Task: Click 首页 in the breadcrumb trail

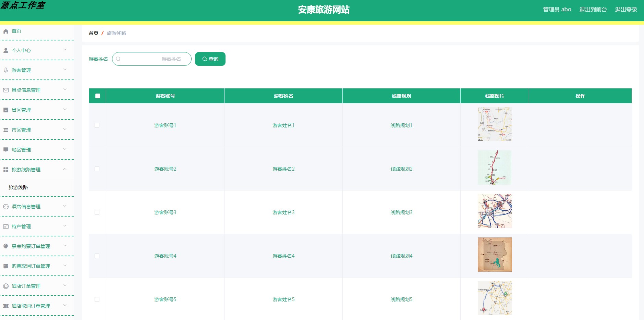Action: tap(93, 33)
